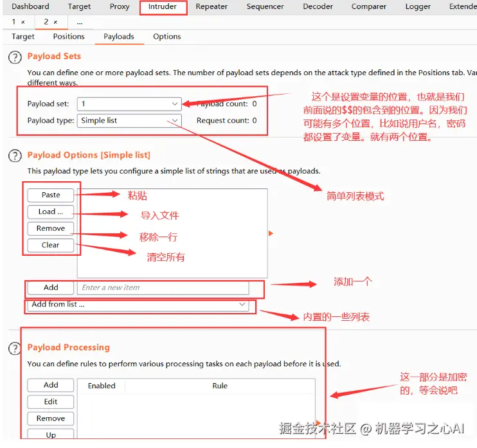This screenshot has width=477, height=448.
Task: Close Intruder attack tab 2
Action: pyautogui.click(x=55, y=22)
